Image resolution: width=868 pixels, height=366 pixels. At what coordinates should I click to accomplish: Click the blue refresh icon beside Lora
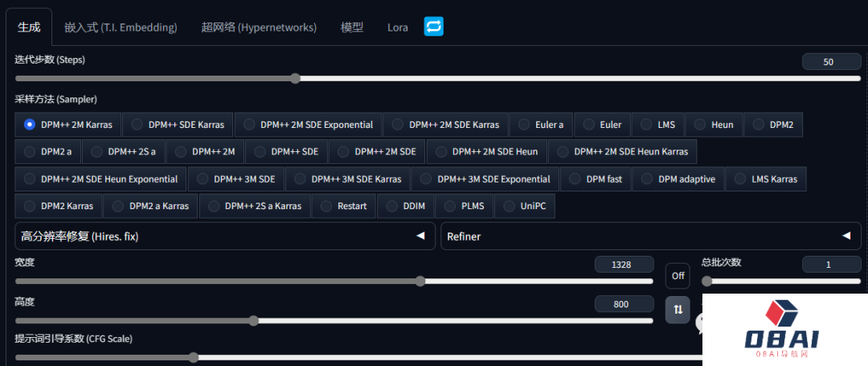(434, 27)
